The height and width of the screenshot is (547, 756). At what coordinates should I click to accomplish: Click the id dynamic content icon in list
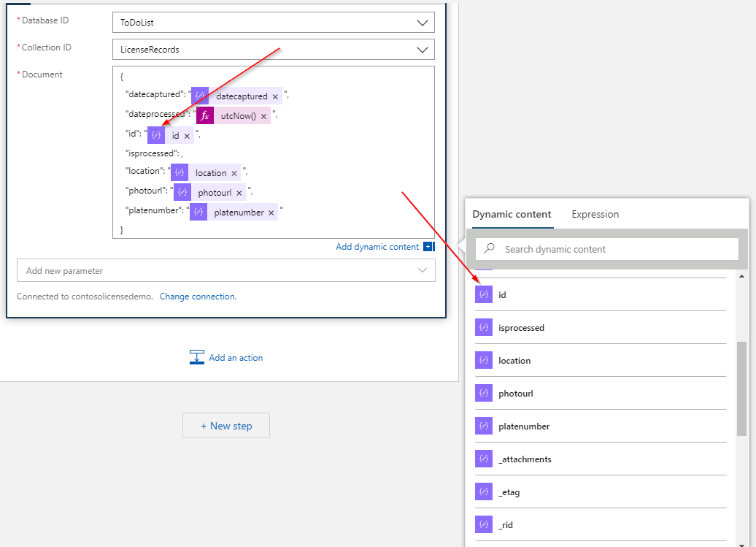tap(484, 294)
